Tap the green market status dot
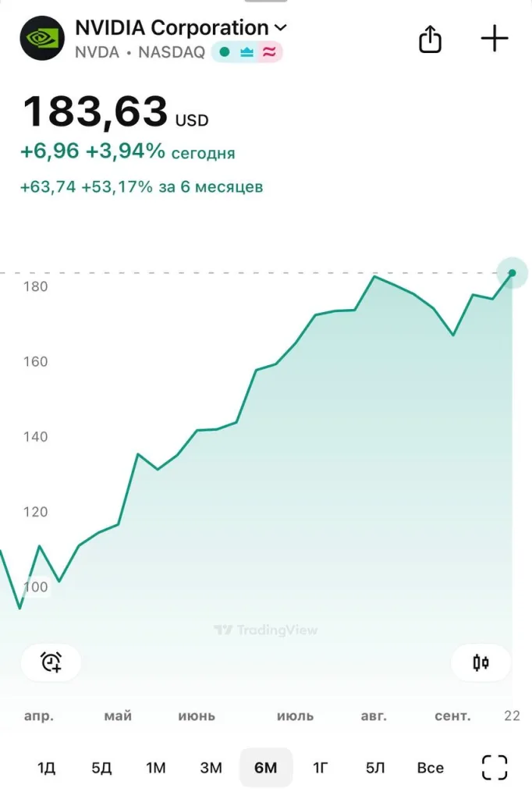 pos(225,52)
